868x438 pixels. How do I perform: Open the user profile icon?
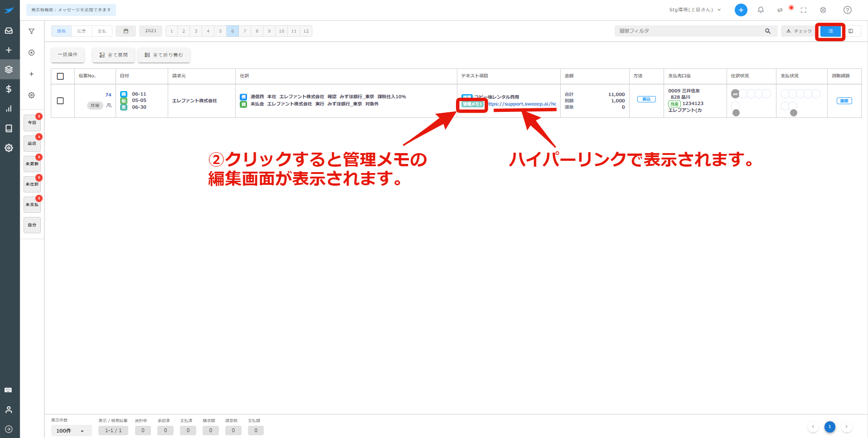click(x=9, y=409)
